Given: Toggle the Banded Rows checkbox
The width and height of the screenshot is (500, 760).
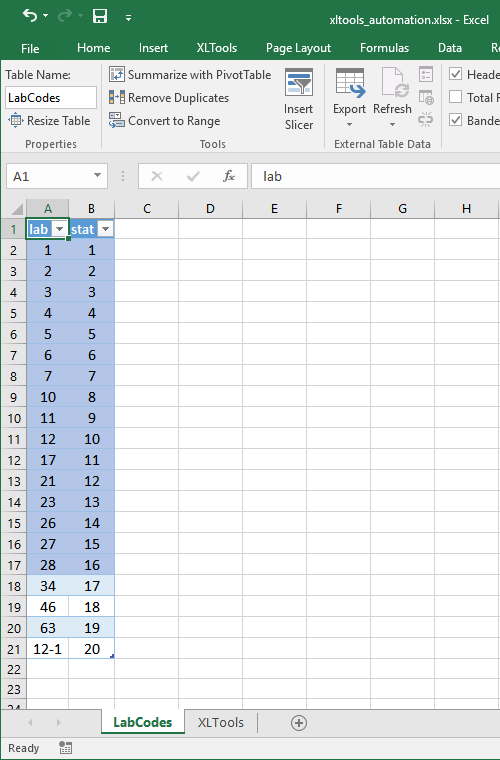Looking at the screenshot, I should 455,120.
